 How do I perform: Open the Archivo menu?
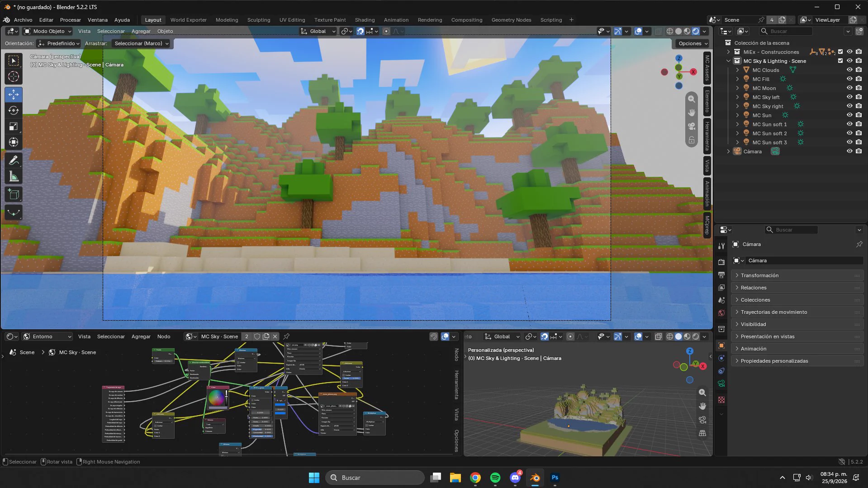click(x=23, y=20)
